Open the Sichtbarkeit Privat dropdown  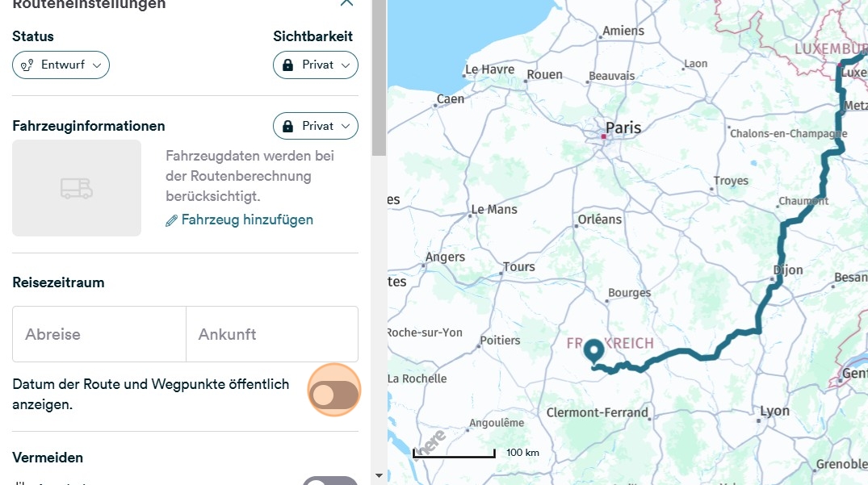(316, 65)
